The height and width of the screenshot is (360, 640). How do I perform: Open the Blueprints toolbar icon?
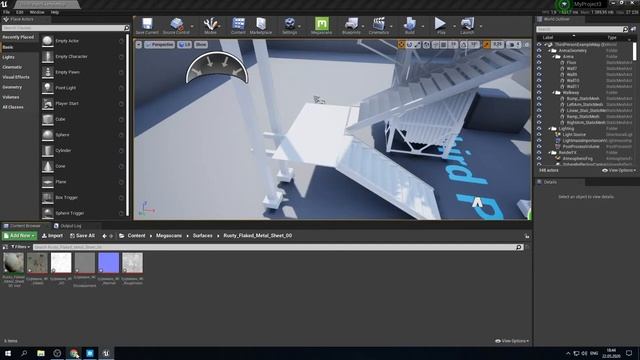pos(351,25)
